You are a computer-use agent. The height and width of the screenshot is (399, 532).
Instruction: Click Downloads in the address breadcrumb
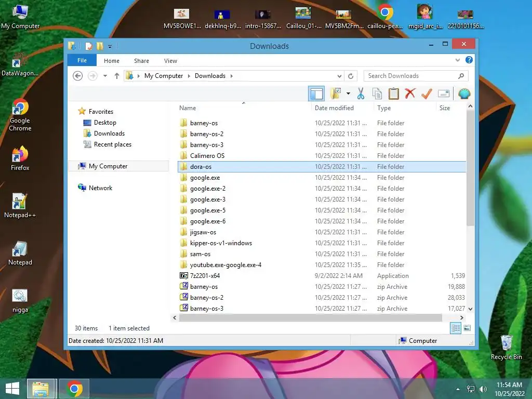pos(210,76)
